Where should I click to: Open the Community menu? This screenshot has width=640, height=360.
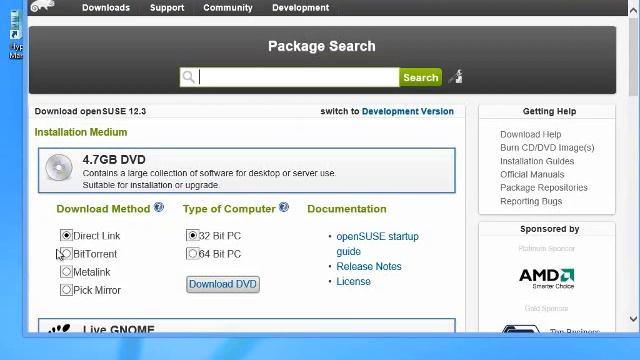click(228, 8)
